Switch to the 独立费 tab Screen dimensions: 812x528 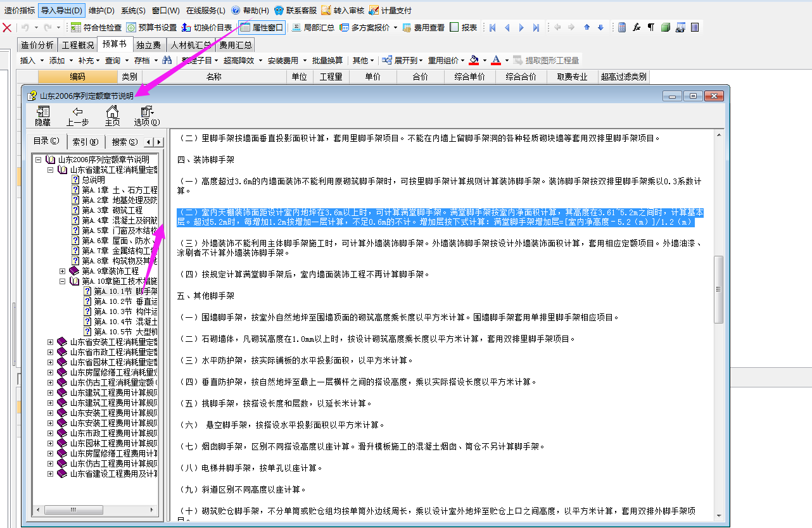pyautogui.click(x=148, y=45)
